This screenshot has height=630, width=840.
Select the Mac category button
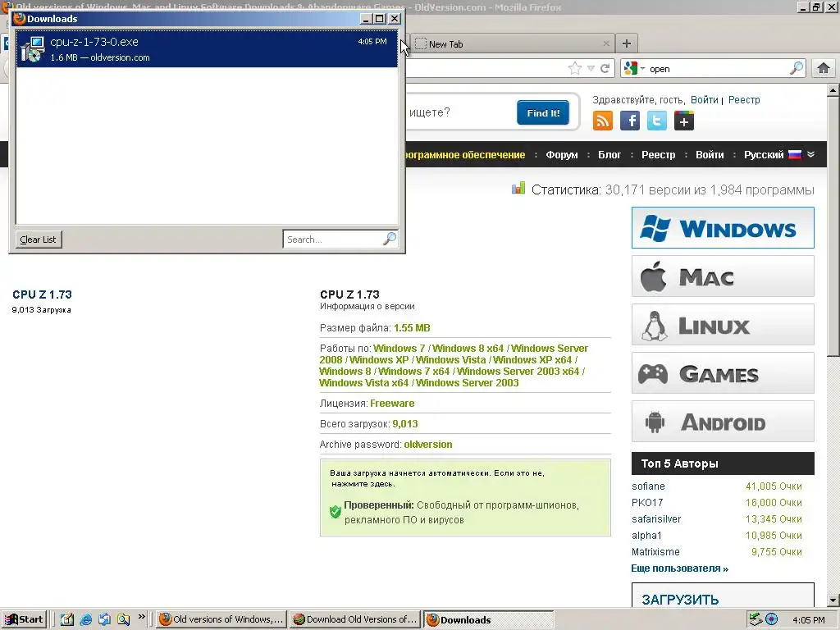click(723, 276)
